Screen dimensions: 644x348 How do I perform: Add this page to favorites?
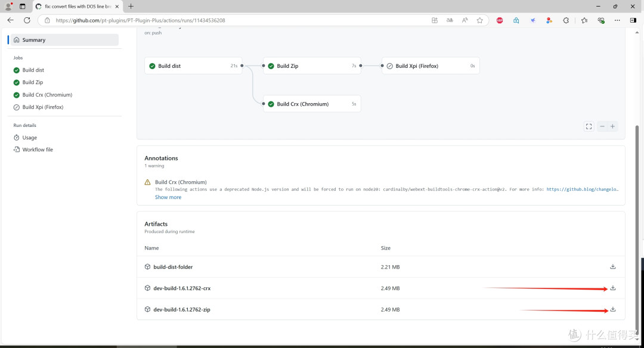point(479,20)
